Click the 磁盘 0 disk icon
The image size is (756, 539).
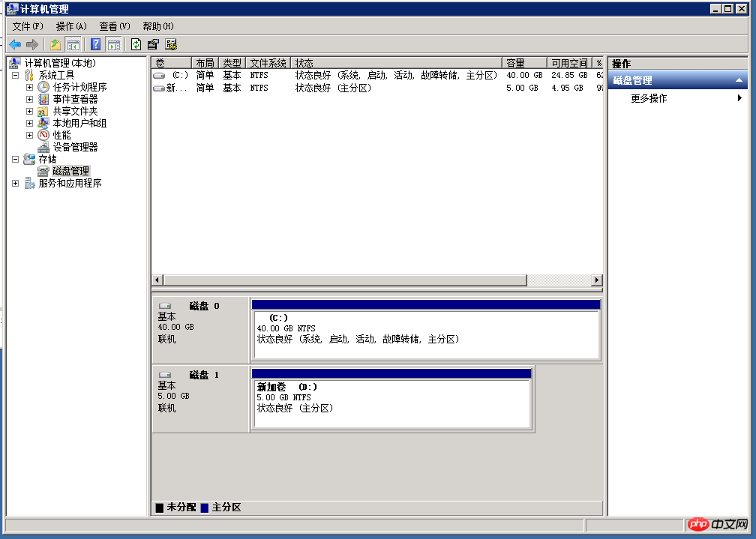pyautogui.click(x=165, y=306)
